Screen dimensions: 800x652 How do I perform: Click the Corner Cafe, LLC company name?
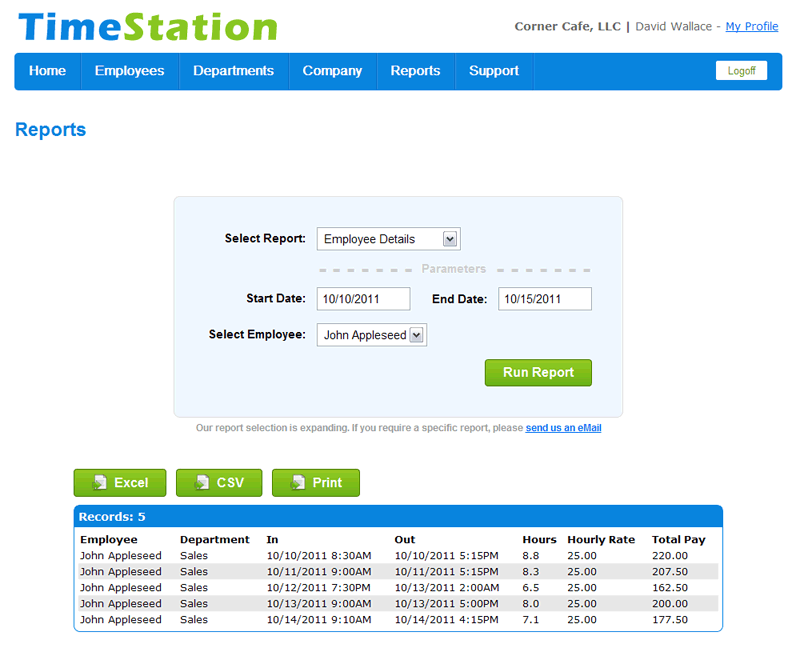(567, 27)
